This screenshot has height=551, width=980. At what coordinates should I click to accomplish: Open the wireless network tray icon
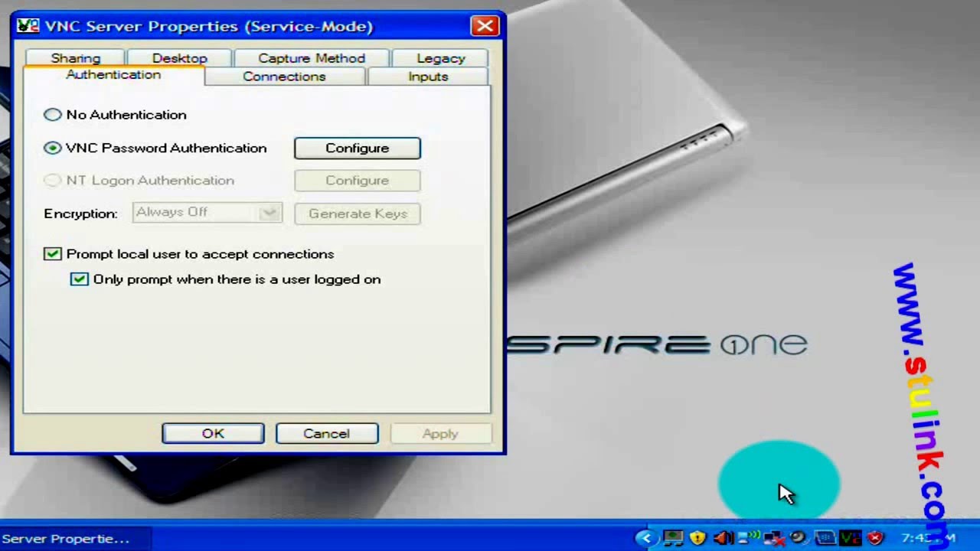(749, 537)
